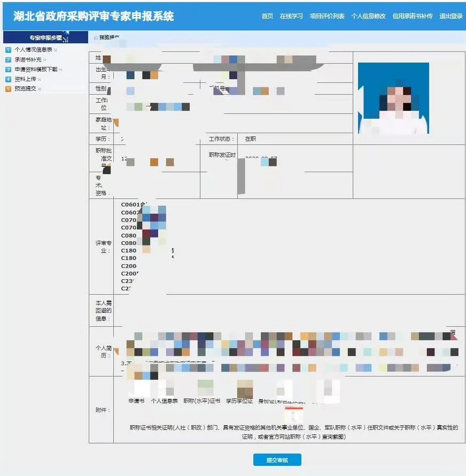Click the numbered 3 icon beside 申请资料模板下载
The image size is (466, 476).
pos(7,69)
